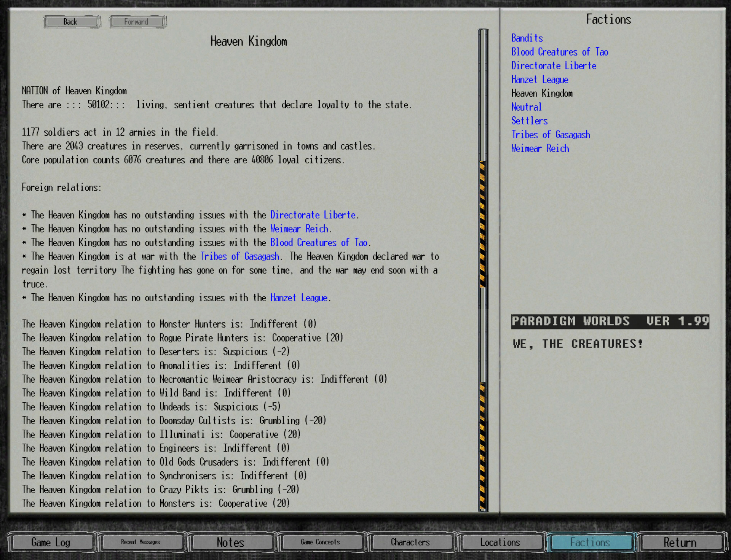Screen dimensions: 731x560
Task: Click the relation to Monsters line
Action: click(x=156, y=503)
